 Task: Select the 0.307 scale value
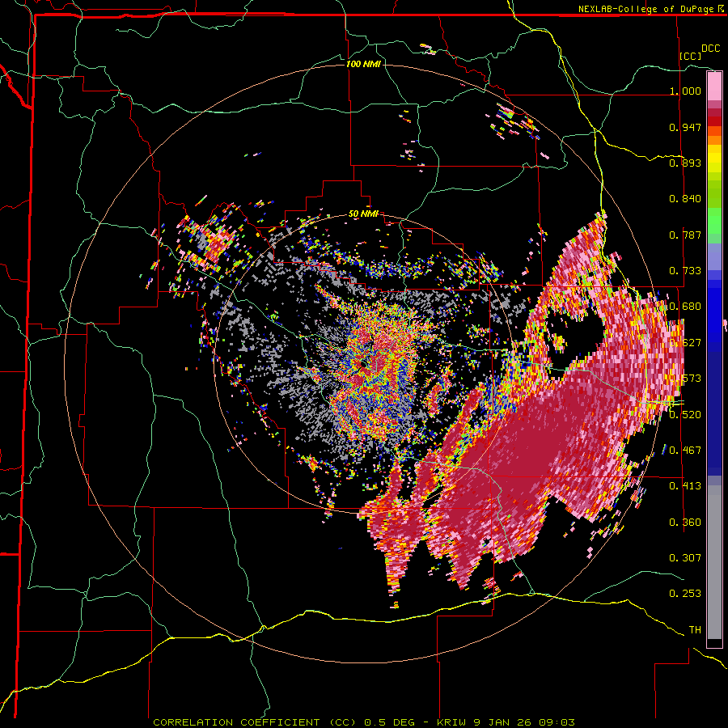click(x=685, y=558)
